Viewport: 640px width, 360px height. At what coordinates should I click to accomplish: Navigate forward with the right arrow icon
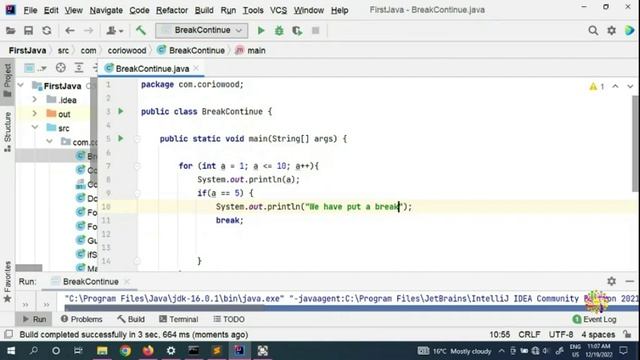pyautogui.click(x=88, y=31)
